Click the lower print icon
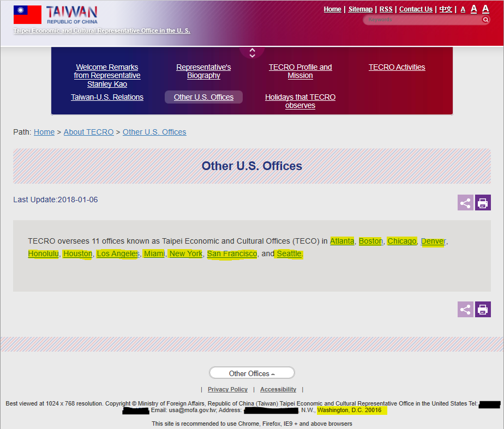This screenshot has height=429, width=504. [x=483, y=309]
